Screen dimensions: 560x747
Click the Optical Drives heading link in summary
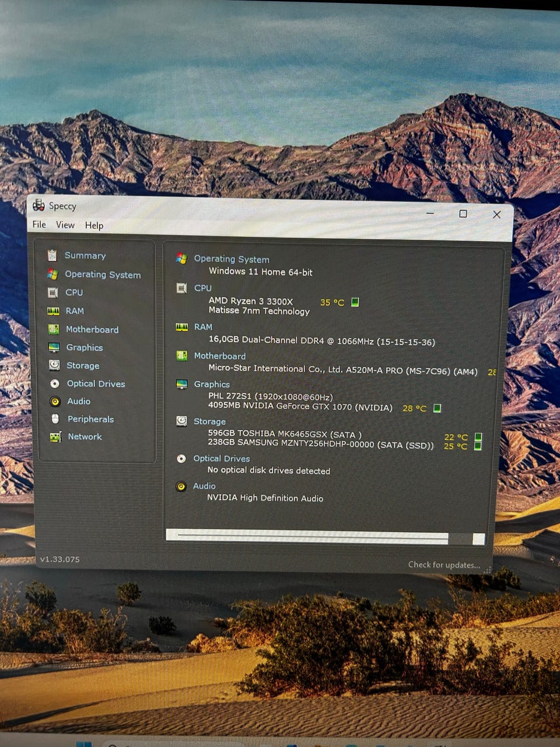222,459
